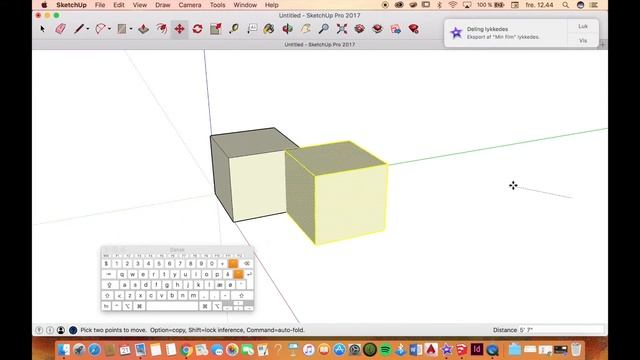The height and width of the screenshot is (360, 640).
Task: Click spacebar on keyboard viewer
Action: 172,306
